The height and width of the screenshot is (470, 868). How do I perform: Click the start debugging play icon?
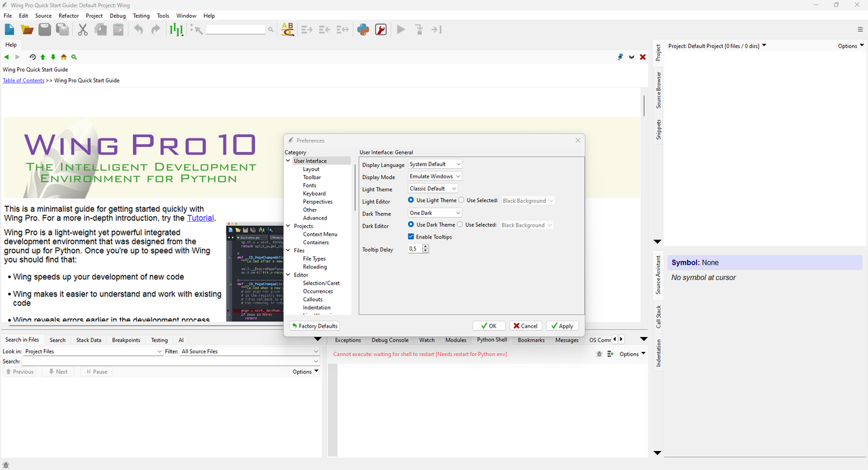point(401,29)
